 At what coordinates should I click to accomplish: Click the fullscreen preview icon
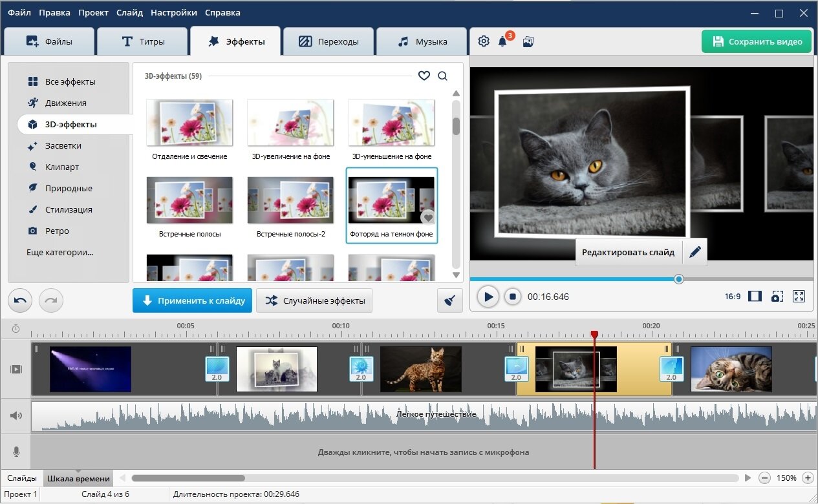(x=799, y=296)
